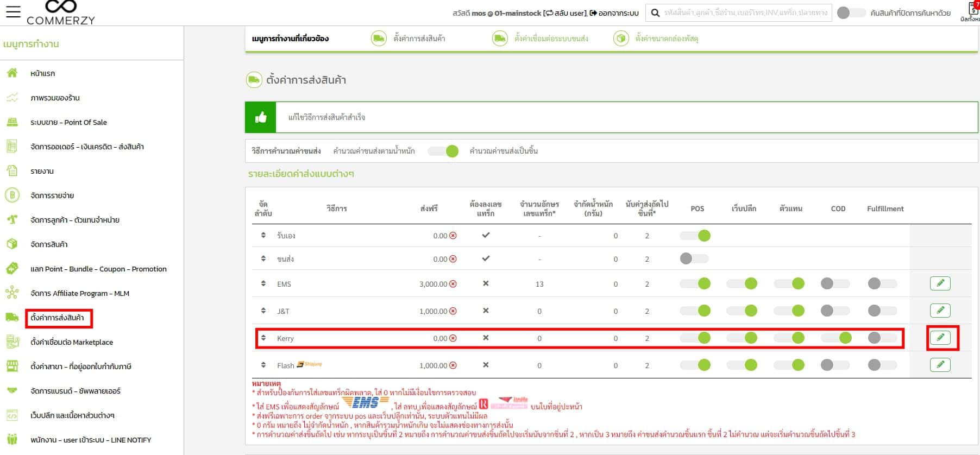This screenshot has width=980, height=455.
Task: Open the home icon in the sidebar
Action: tap(12, 73)
